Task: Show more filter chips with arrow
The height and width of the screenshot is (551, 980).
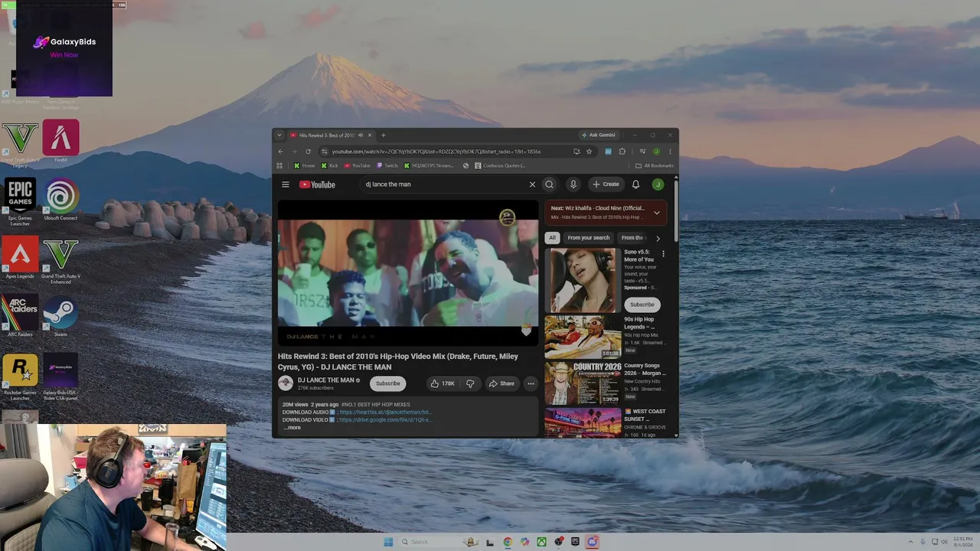Action: coord(657,238)
